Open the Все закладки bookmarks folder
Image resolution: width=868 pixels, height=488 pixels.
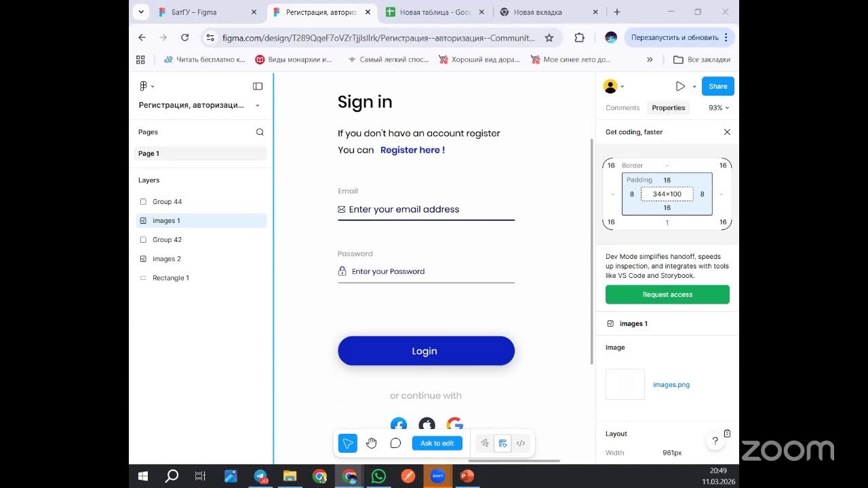point(702,60)
